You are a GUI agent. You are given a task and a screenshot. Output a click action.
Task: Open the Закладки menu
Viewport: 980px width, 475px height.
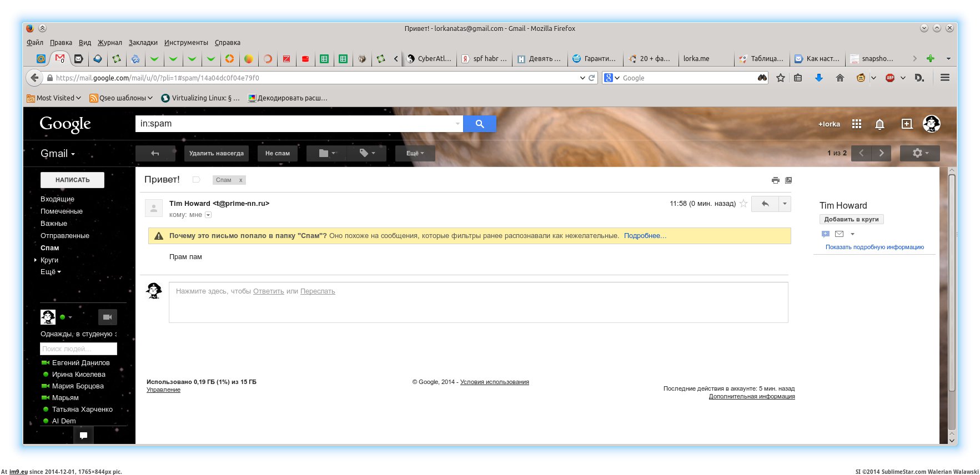[x=143, y=43]
